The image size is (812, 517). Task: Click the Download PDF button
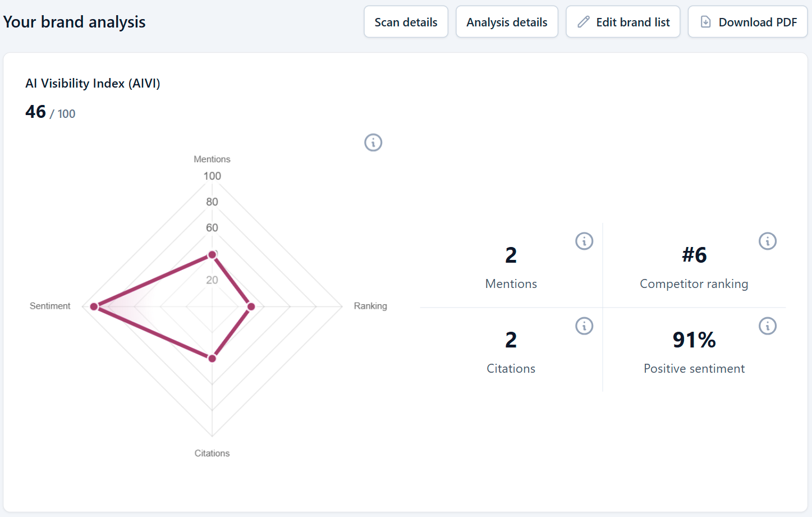tap(747, 22)
